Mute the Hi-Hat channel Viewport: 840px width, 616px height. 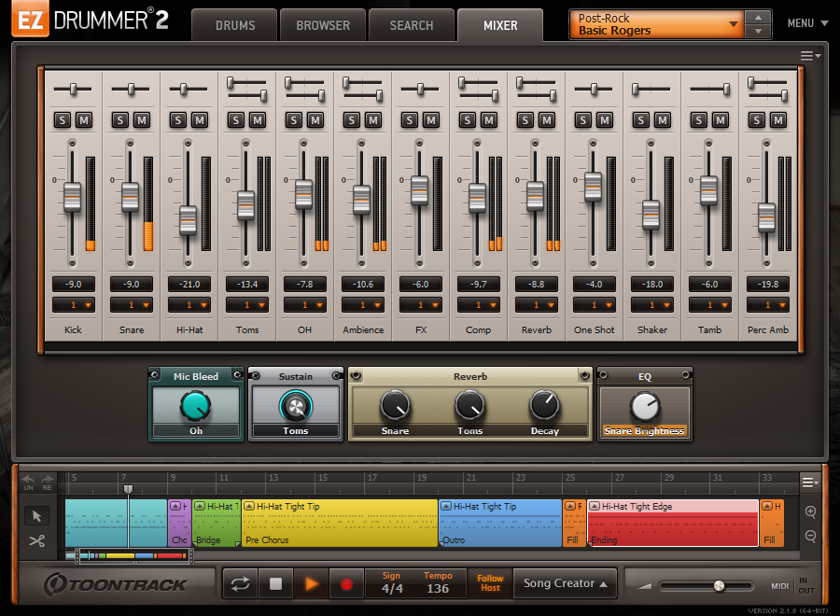[x=200, y=120]
